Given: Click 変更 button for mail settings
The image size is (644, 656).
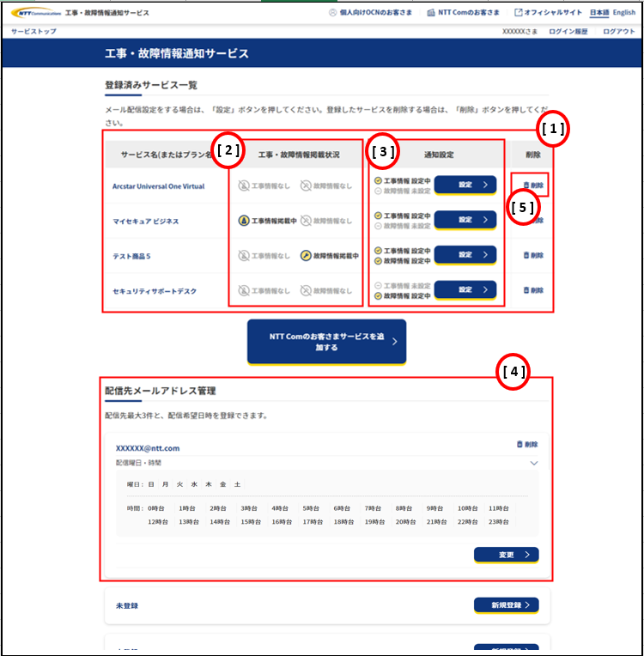Looking at the screenshot, I should tap(507, 556).
